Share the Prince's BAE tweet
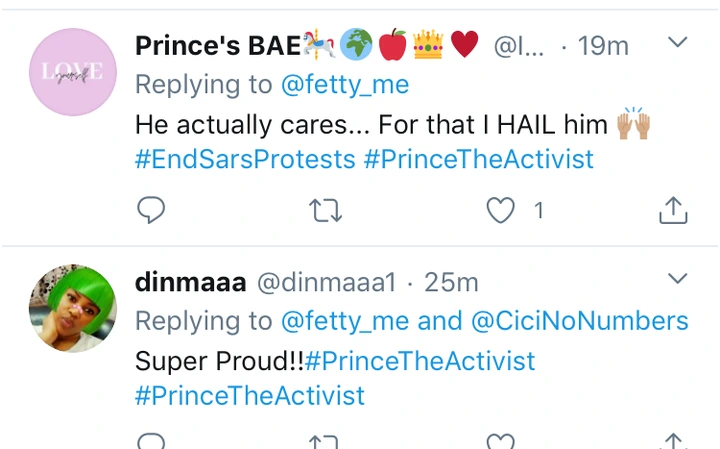This screenshot has height=449, width=720. click(x=673, y=210)
